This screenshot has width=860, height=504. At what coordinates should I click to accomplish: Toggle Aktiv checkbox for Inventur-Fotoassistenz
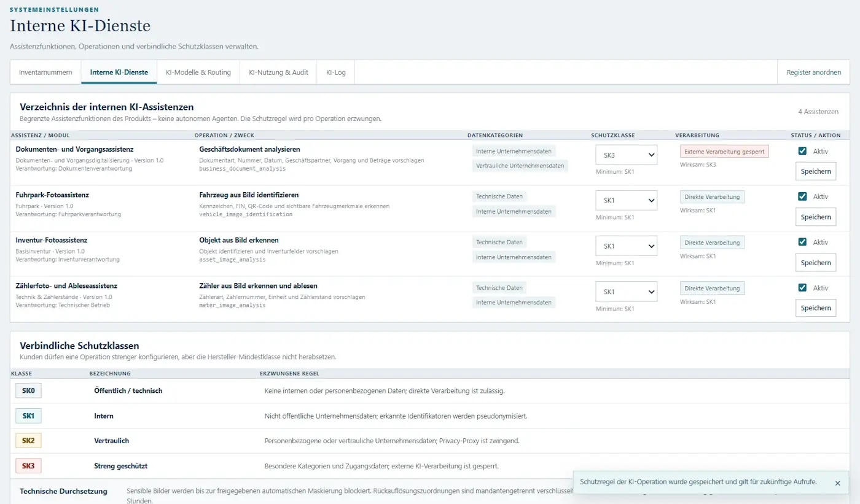pos(802,242)
